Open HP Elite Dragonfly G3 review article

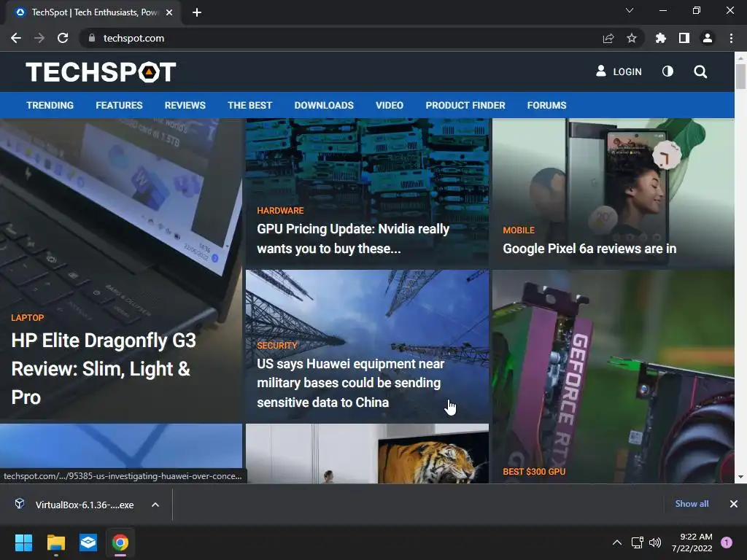click(x=104, y=368)
